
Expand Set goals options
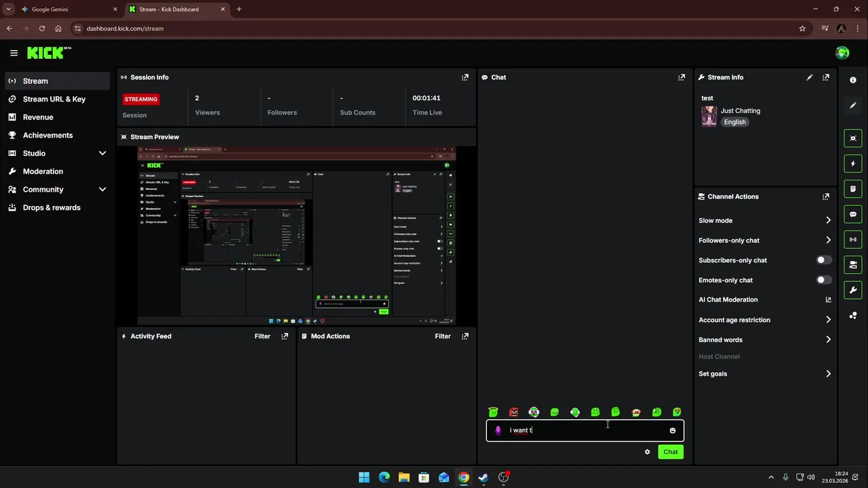pyautogui.click(x=828, y=373)
